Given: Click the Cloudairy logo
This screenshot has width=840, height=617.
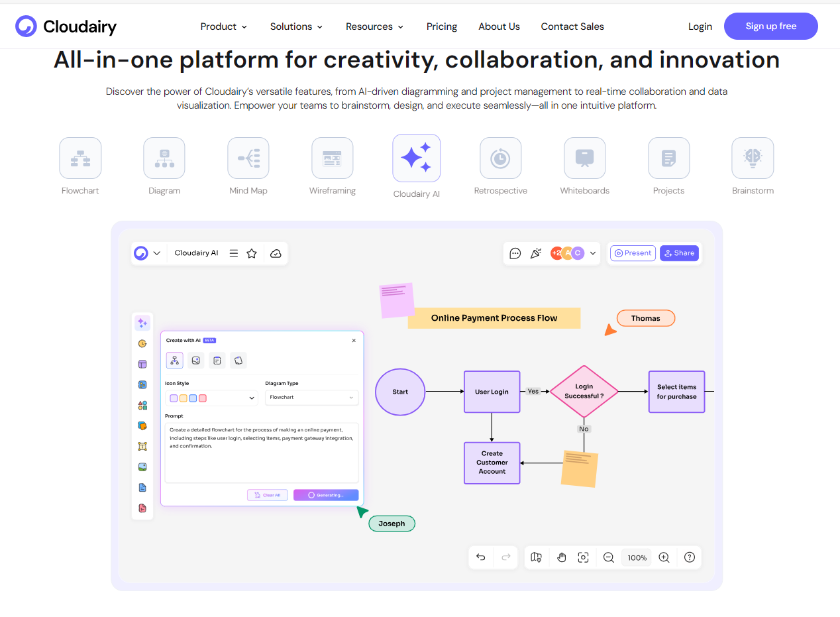Looking at the screenshot, I should point(66,27).
